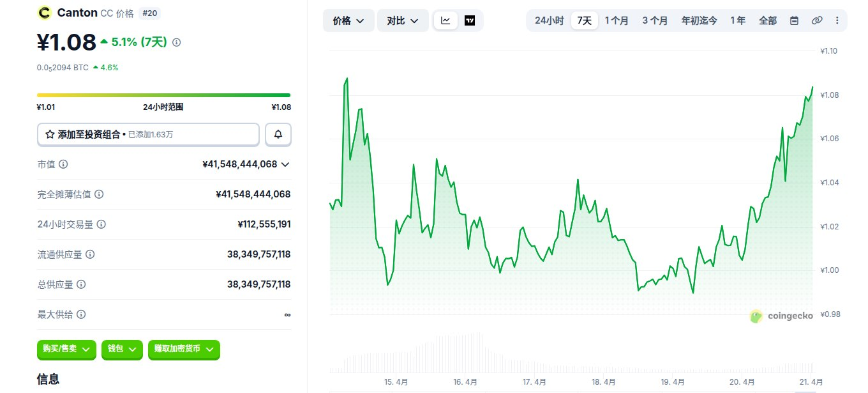The image size is (868, 393).
Task: Open the info tooltip for 24小时交易量
Action: [x=101, y=224]
